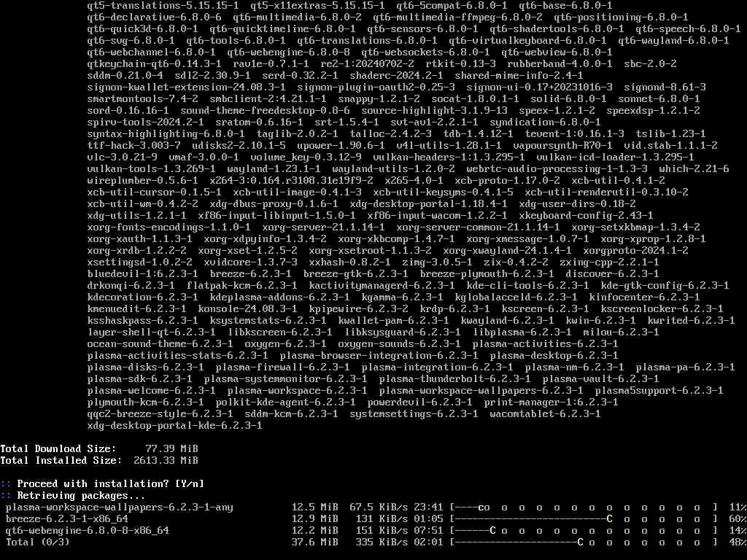The width and height of the screenshot is (747, 560).
Task: Click the pacman icon in qt6-webengine progress
Action: tap(492, 531)
